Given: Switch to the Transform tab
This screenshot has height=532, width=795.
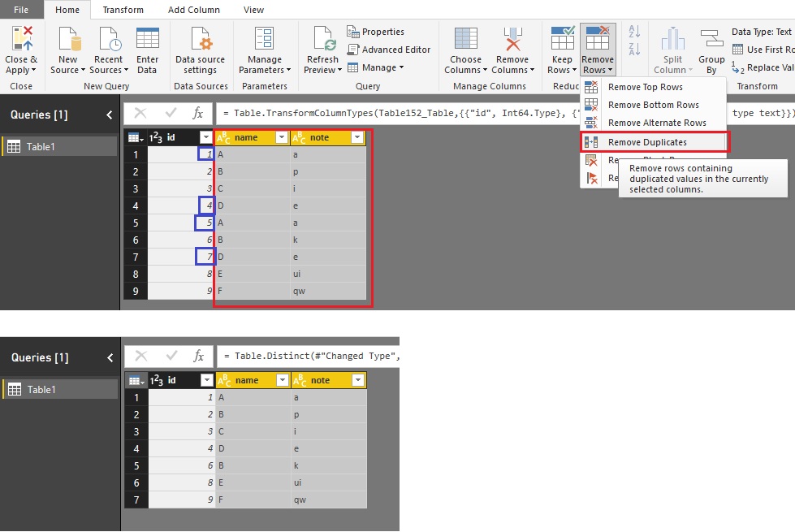Looking at the screenshot, I should [123, 10].
